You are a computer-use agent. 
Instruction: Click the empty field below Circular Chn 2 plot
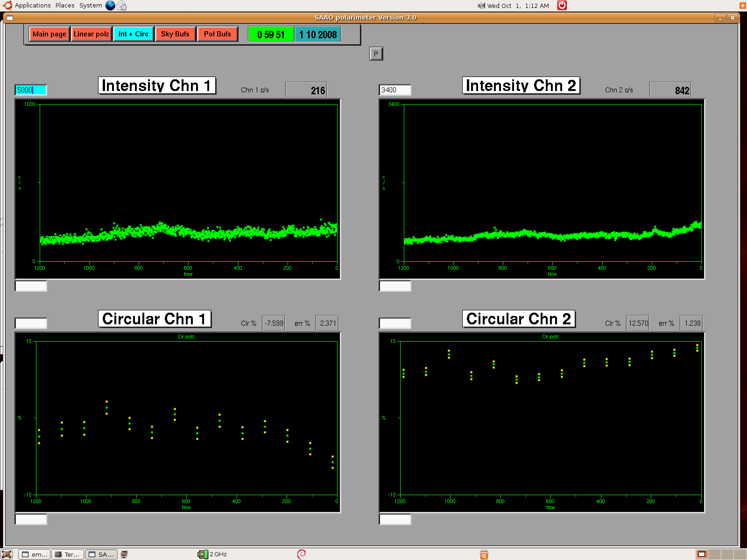pos(395,519)
